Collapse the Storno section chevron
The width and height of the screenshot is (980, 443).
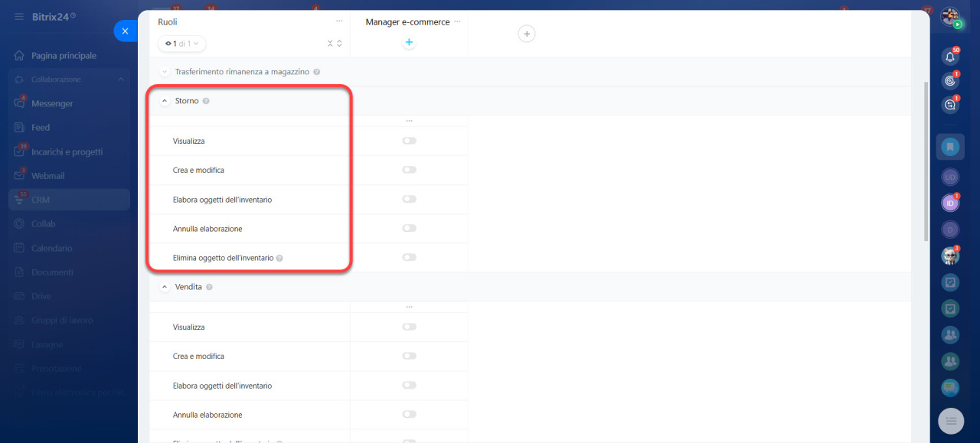[x=164, y=101]
